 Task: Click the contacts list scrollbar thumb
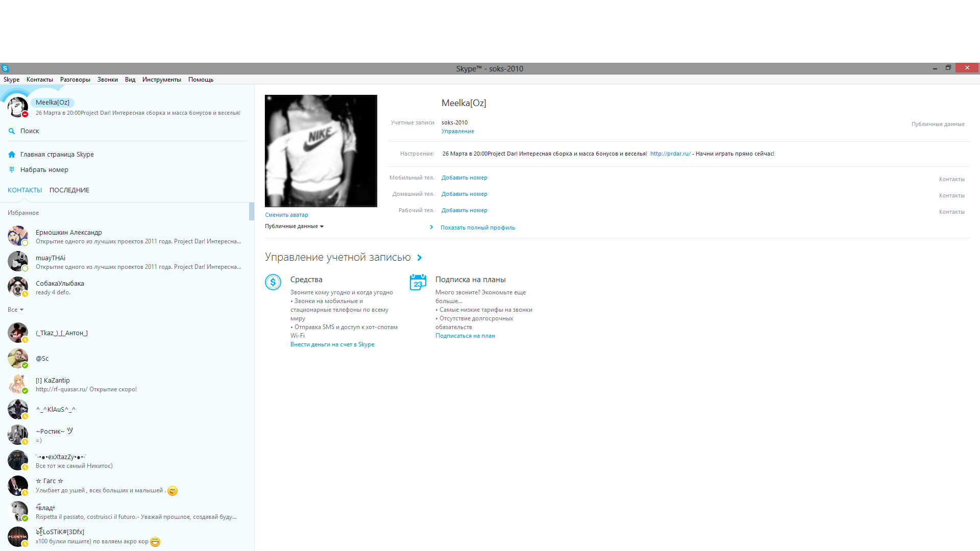pyautogui.click(x=252, y=211)
